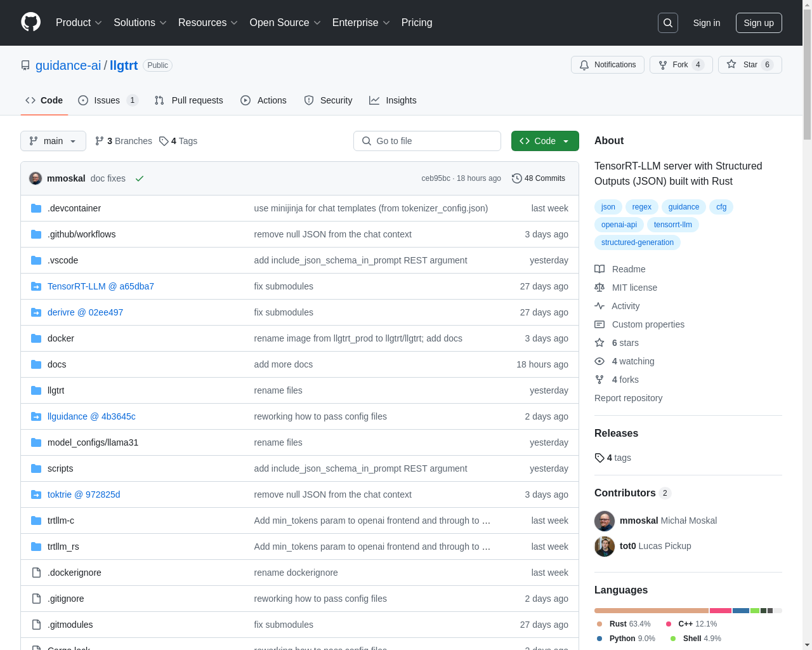Switch to the Pull requests tab
Screen dimensions: 812x650
(x=189, y=100)
